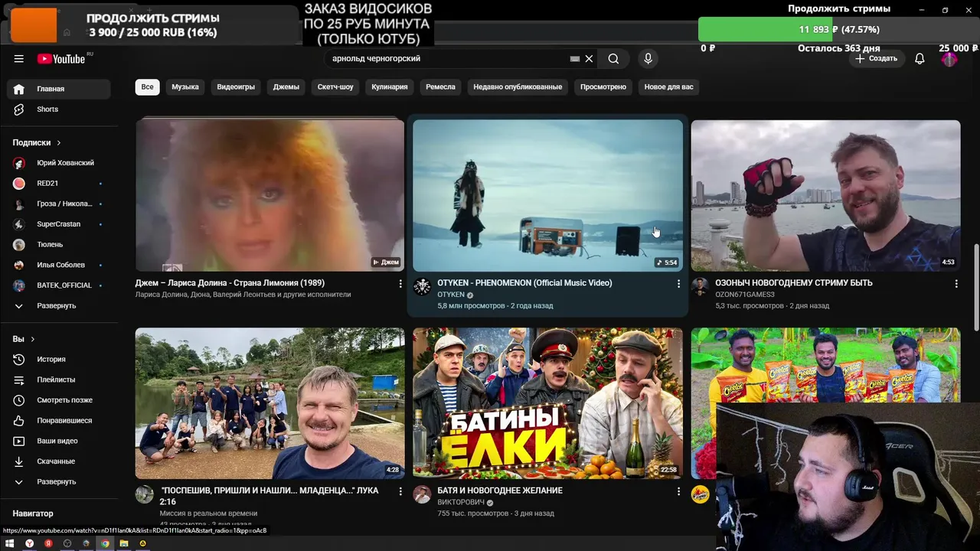Open Илья Соболев subscription
980x551 pixels.
[x=59, y=265]
